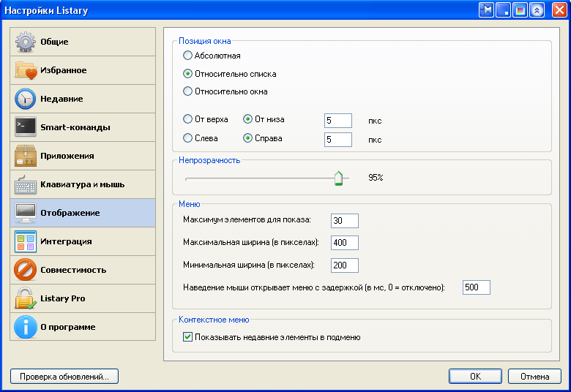Click the Максимум элементов для показа field
This screenshot has width=571, height=392.
345,221
